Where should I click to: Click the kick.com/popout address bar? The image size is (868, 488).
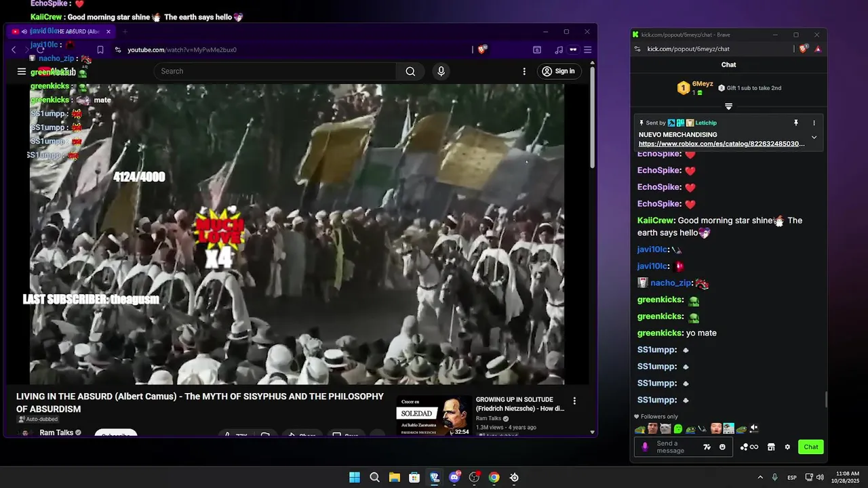click(712, 49)
